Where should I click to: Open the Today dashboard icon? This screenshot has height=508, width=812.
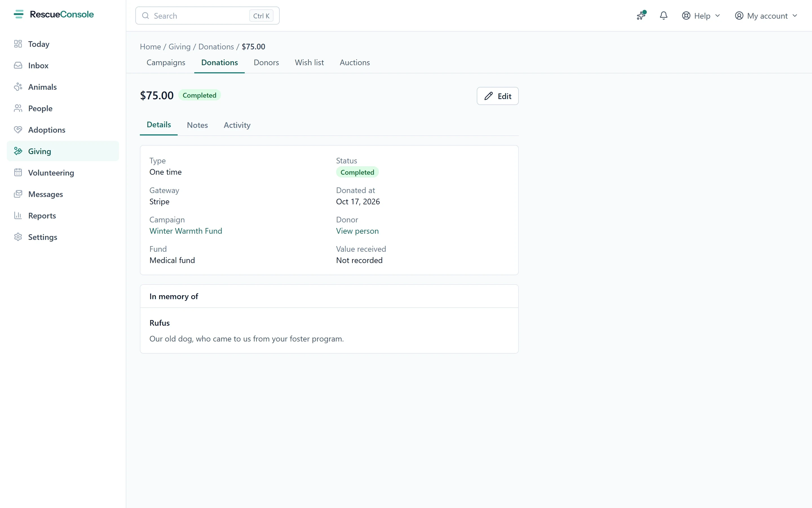pos(18,44)
